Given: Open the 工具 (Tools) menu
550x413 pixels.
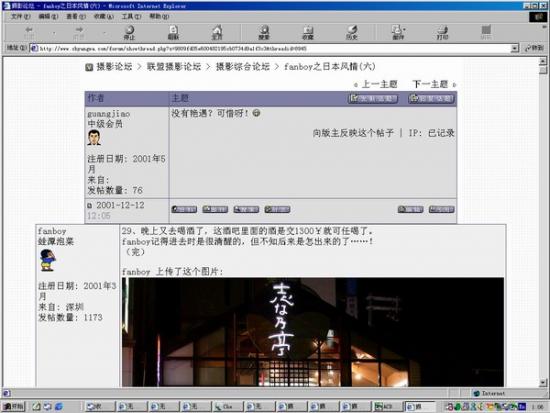Looking at the screenshot, I should 131,16.
